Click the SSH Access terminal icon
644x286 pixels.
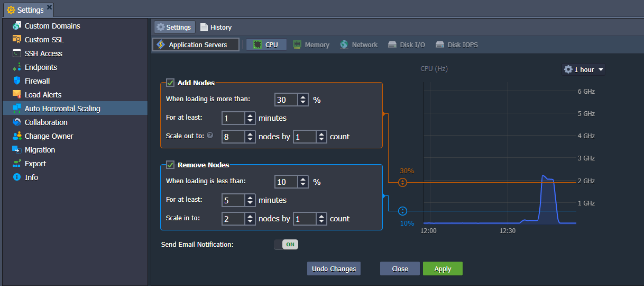[17, 53]
